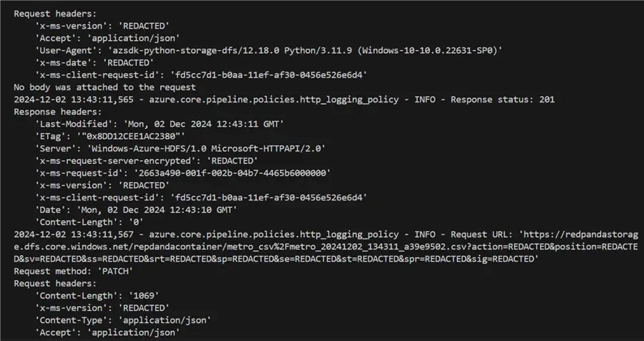This screenshot has height=341, width=644.
Task: Click the 'Response headers:' line
Action: pyautogui.click(x=57, y=112)
